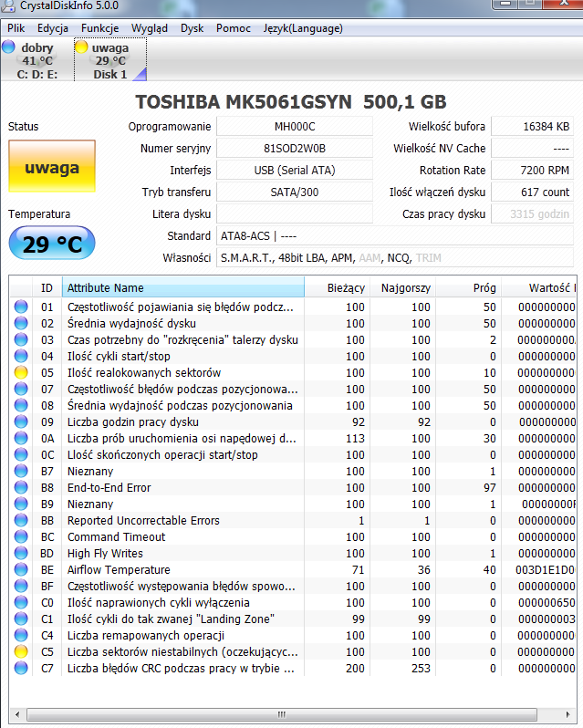Click the Oprogramowanie field MH000C
This screenshot has width=583, height=728.
tap(295, 126)
